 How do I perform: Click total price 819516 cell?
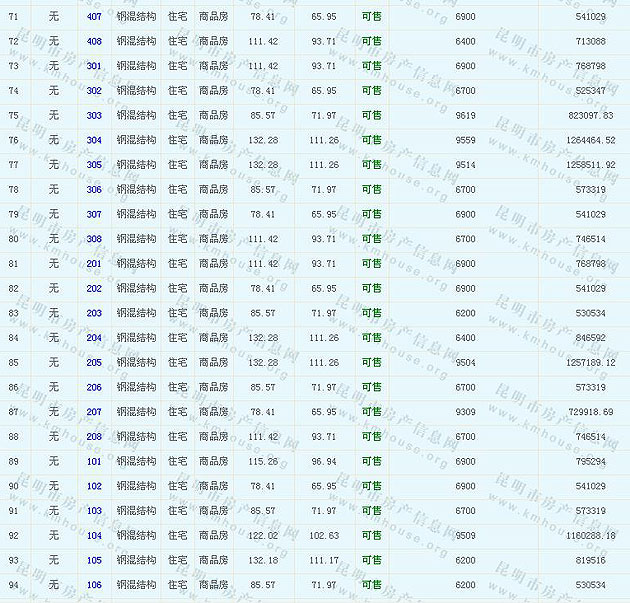(x=590, y=560)
